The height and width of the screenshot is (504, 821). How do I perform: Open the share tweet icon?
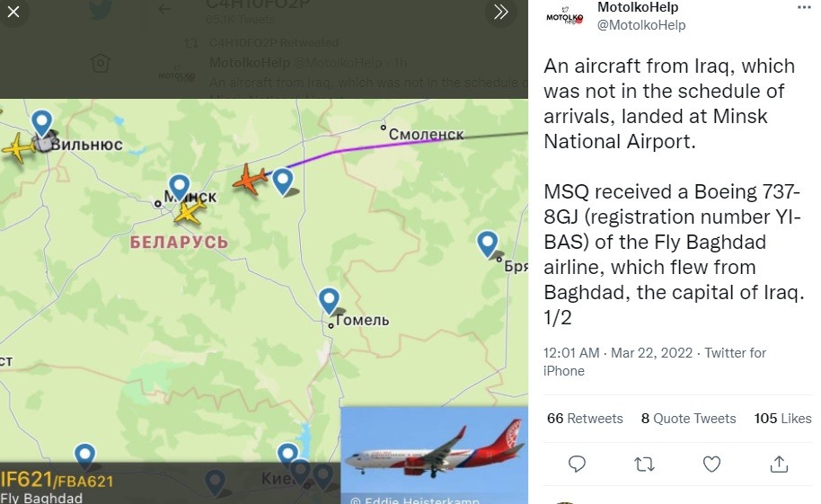coord(779,464)
